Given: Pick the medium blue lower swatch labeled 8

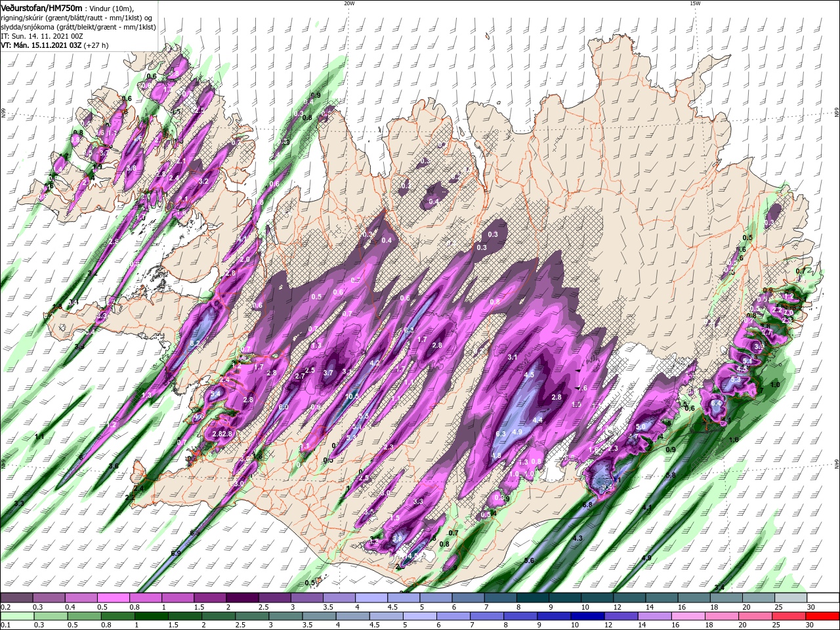Looking at the screenshot, I should 520,616.
